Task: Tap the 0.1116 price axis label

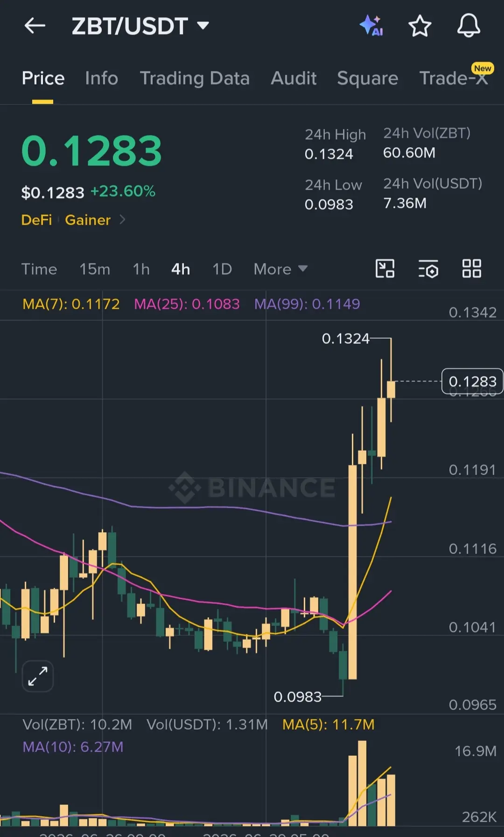Action: [472, 549]
